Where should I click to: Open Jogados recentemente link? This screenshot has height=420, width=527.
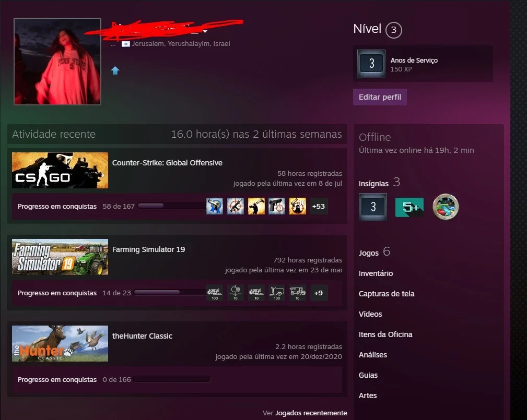coord(311,413)
